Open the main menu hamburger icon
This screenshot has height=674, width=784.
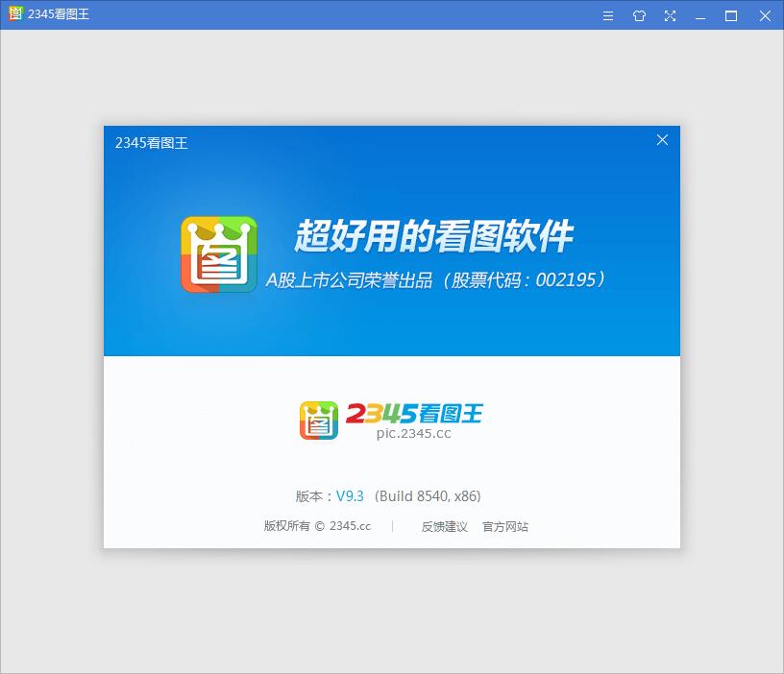[608, 16]
